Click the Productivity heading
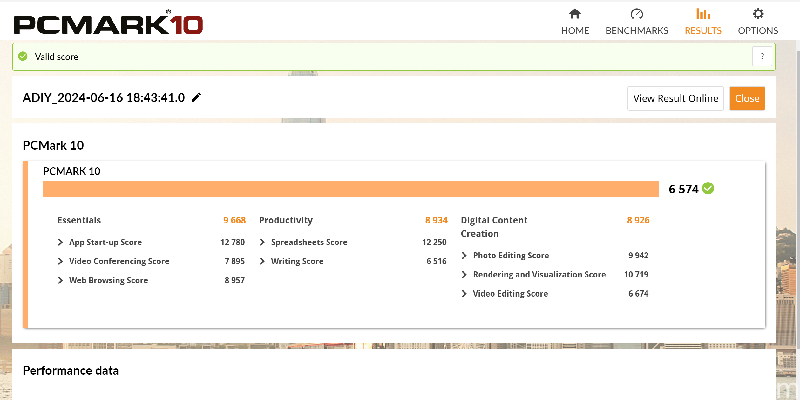 pyautogui.click(x=286, y=220)
